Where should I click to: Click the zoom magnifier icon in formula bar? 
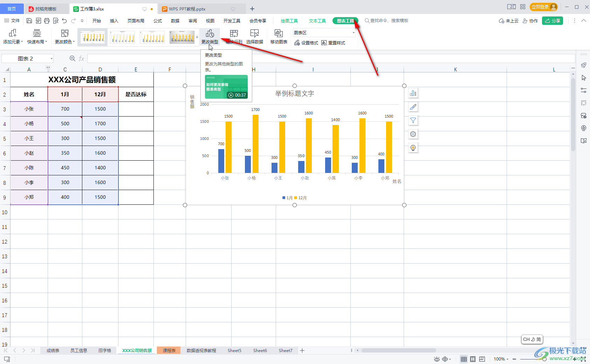(x=73, y=58)
